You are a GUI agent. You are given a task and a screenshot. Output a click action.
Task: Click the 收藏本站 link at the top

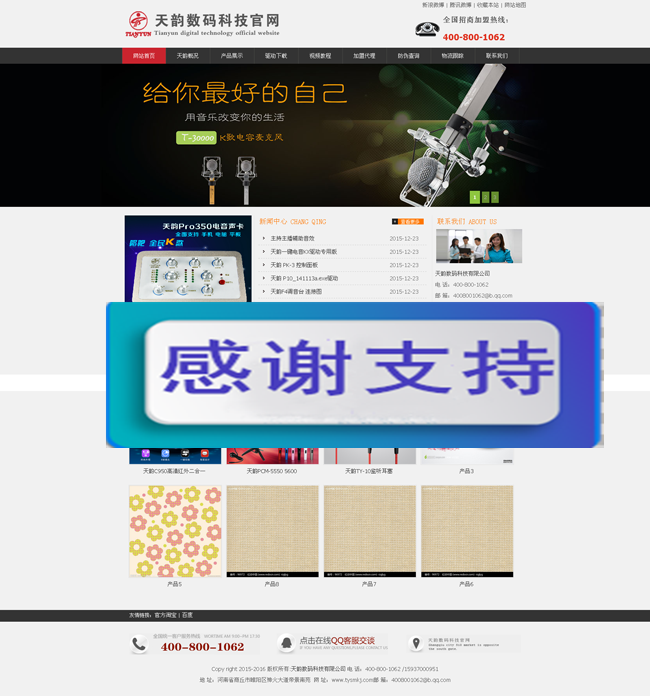(x=488, y=5)
